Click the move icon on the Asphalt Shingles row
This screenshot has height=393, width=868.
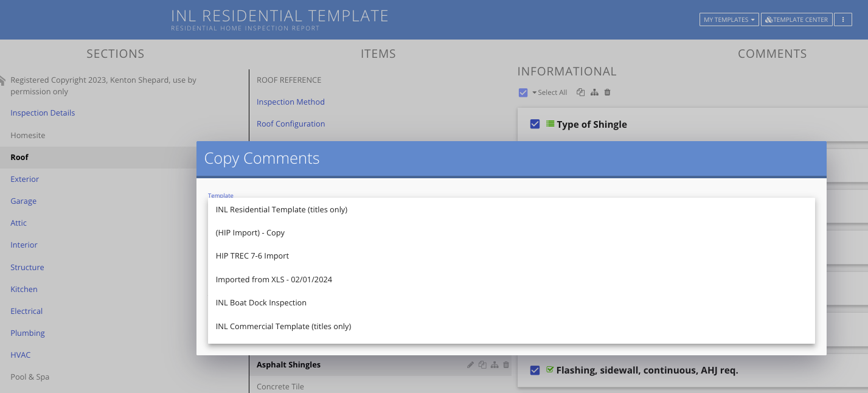pyautogui.click(x=495, y=364)
